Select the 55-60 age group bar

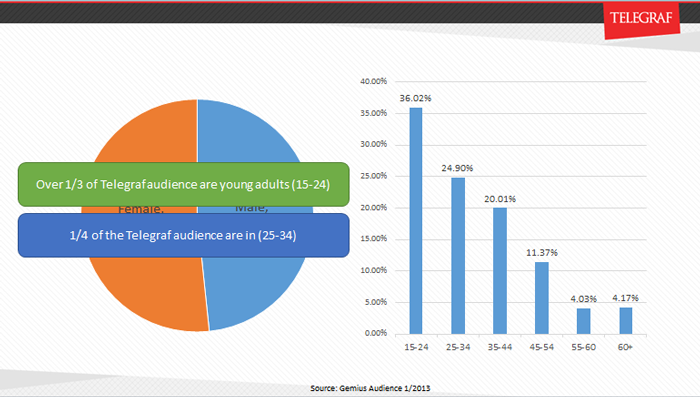[583, 321]
